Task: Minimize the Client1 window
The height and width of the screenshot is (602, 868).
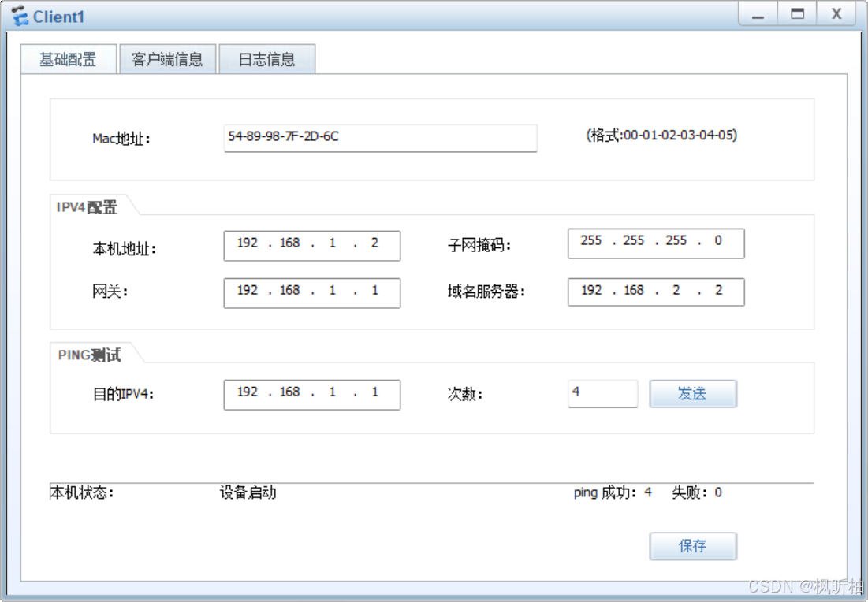Action: click(x=758, y=14)
